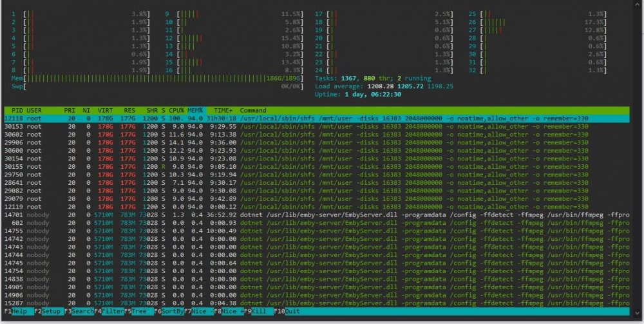Select EmbyServer process row PID 14906
Screen dimensions: 644x324
pos(316,295)
